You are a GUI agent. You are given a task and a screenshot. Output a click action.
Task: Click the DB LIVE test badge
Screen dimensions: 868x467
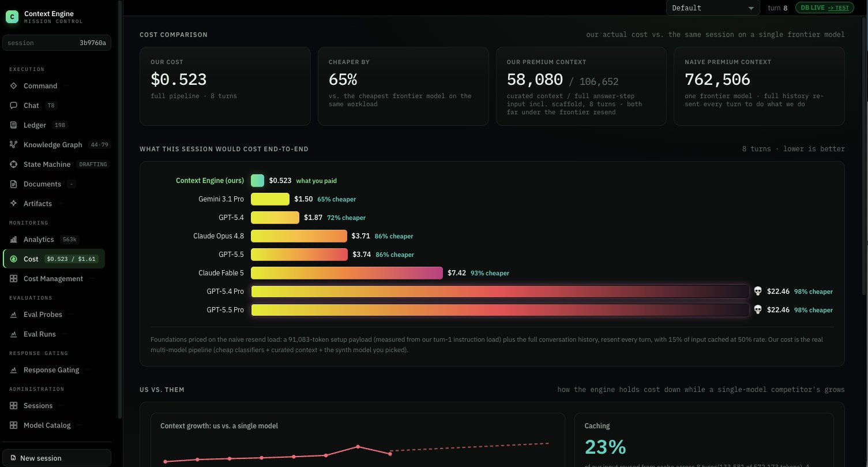coord(824,8)
